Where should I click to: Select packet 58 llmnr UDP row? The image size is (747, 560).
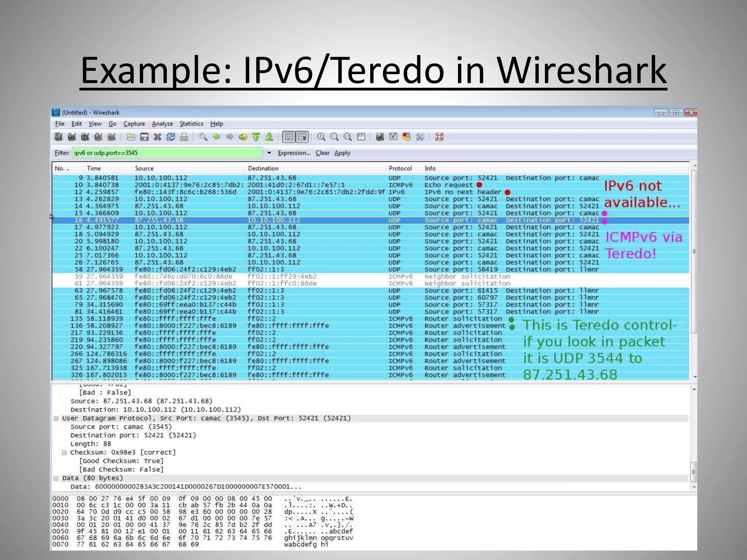coord(370,270)
